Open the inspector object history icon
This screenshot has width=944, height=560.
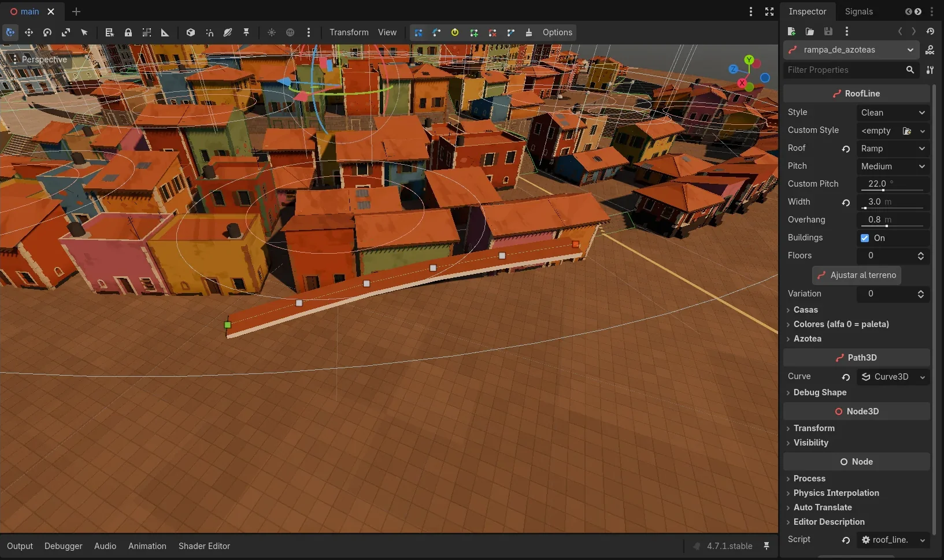point(930,31)
